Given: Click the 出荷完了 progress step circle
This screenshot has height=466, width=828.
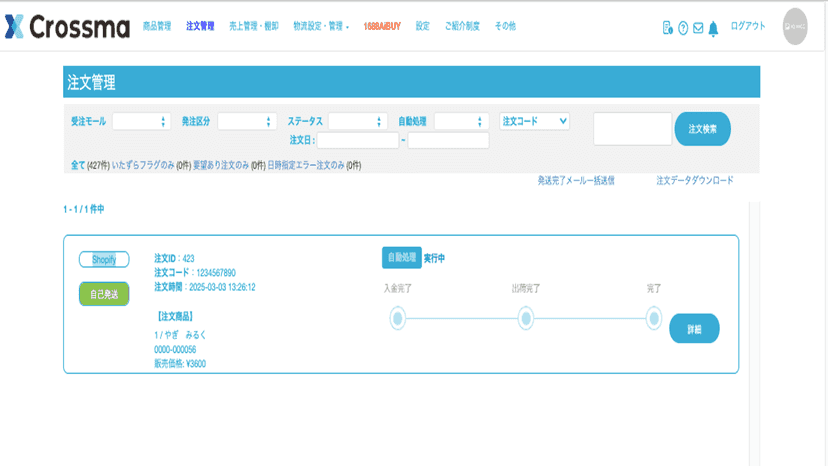Looking at the screenshot, I should click(x=525, y=319).
